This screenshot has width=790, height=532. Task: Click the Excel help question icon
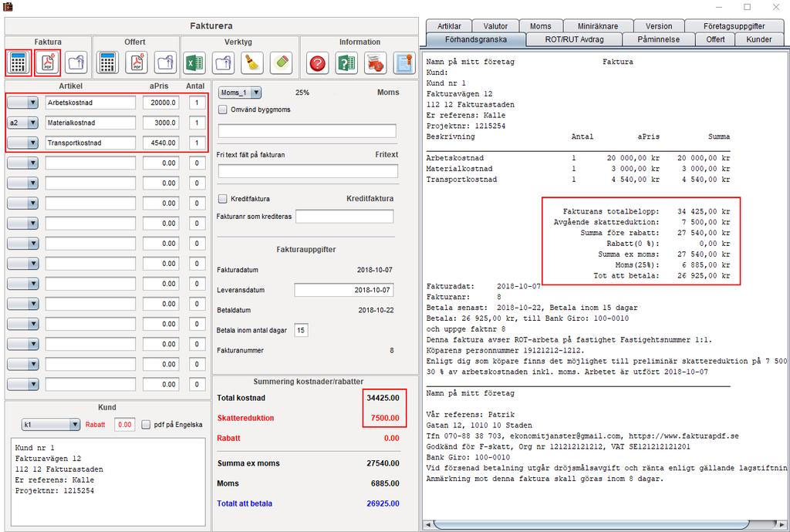[346, 63]
